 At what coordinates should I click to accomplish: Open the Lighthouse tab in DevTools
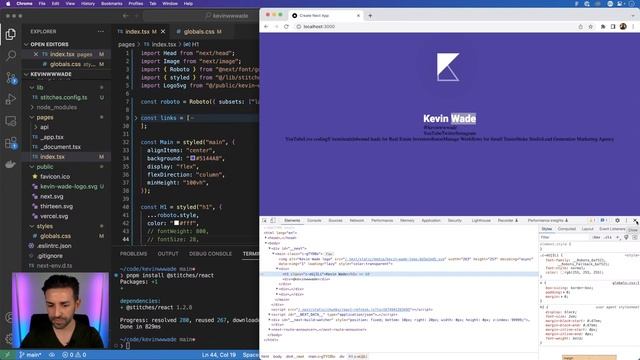(x=481, y=220)
